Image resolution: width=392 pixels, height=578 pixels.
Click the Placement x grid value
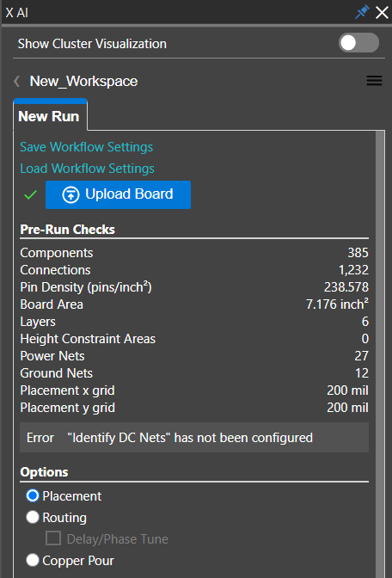click(x=347, y=390)
